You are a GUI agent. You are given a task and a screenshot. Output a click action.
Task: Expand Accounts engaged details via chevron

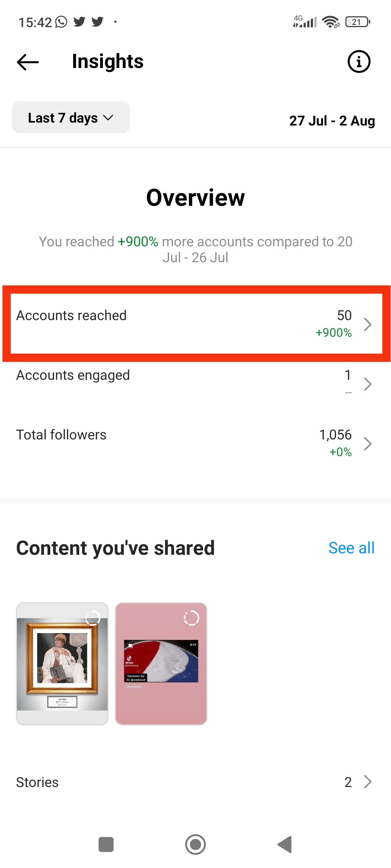click(x=368, y=384)
